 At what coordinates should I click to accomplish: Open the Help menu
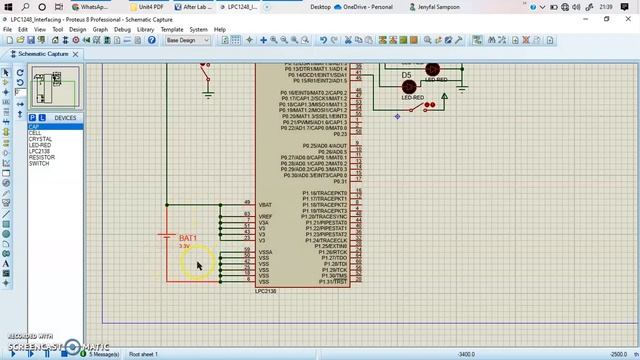pyautogui.click(x=220, y=29)
